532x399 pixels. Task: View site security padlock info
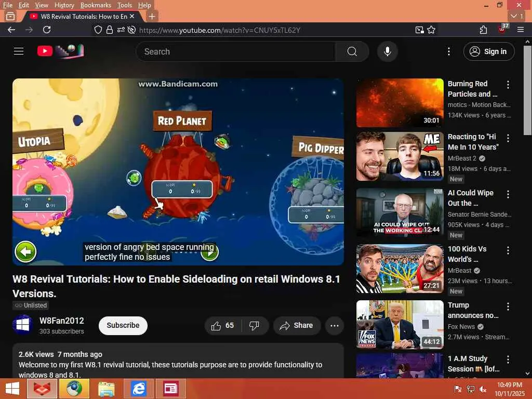pos(109,30)
